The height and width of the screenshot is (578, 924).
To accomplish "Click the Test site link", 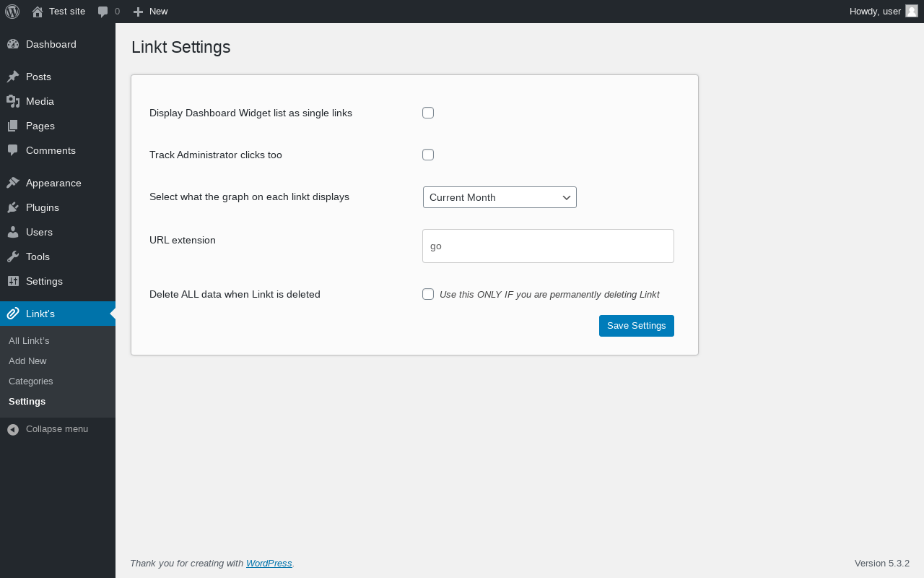I will [x=67, y=12].
